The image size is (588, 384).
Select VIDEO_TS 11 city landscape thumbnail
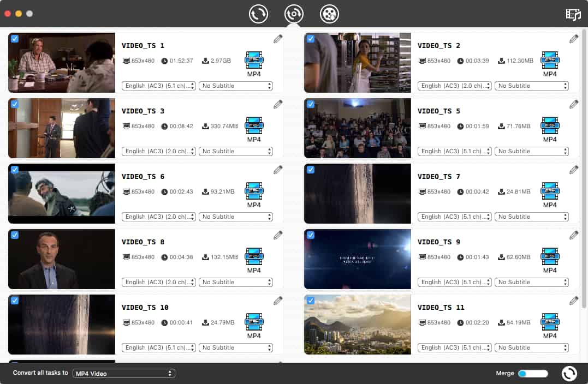click(358, 325)
